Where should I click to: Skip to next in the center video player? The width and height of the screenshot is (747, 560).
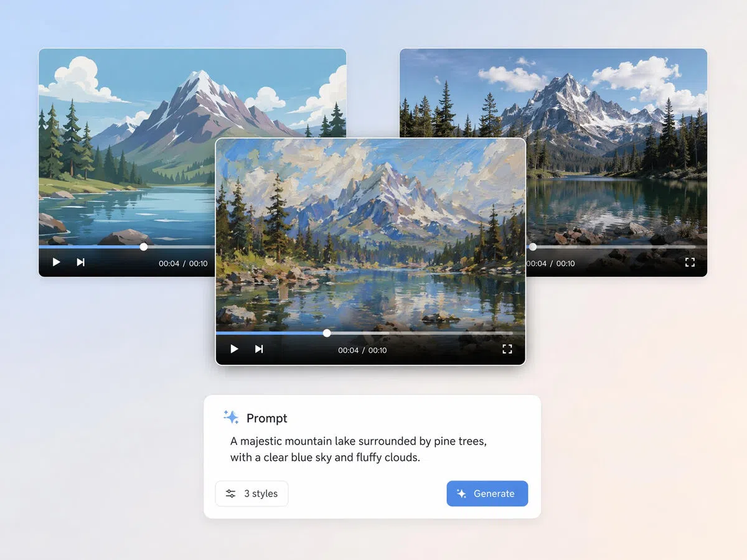point(259,349)
